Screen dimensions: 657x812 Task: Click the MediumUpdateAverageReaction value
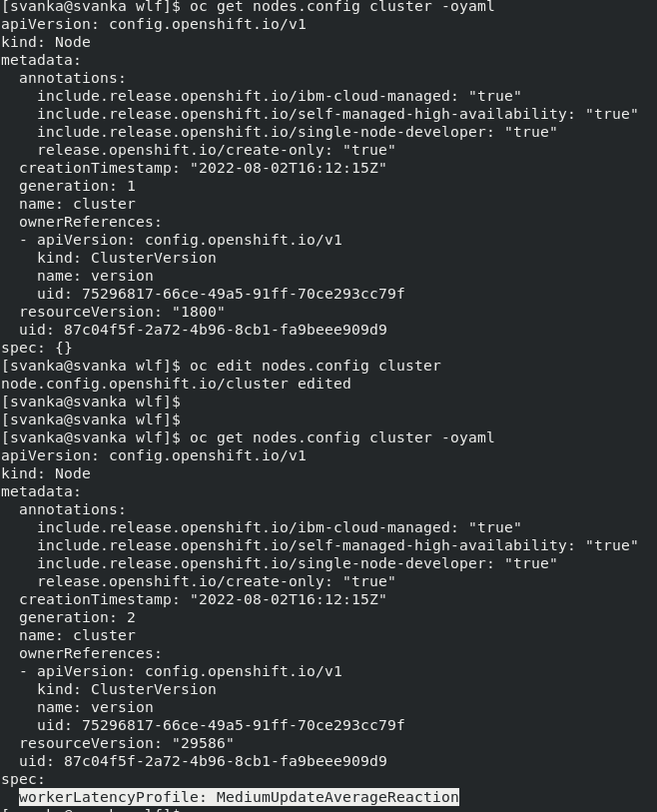click(337, 797)
